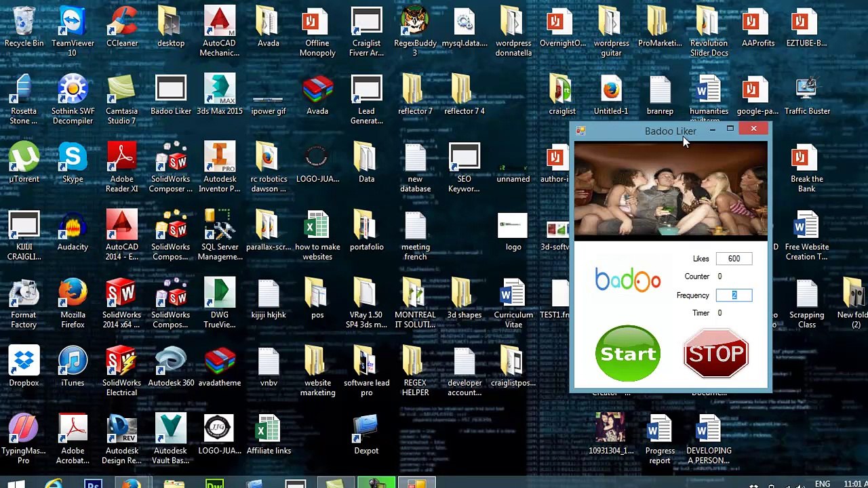Open the Recycle Bin desktop icon

[x=24, y=27]
